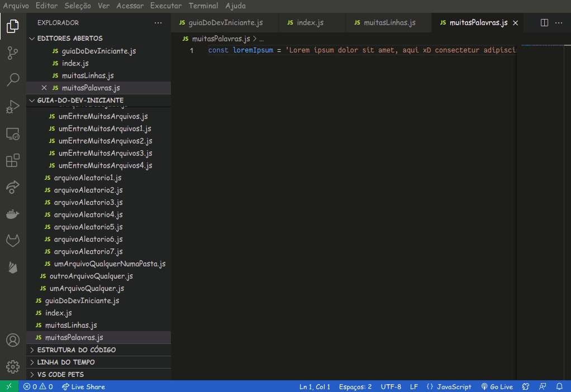Click the Accounts icon
The image size is (571, 392).
click(x=13, y=340)
